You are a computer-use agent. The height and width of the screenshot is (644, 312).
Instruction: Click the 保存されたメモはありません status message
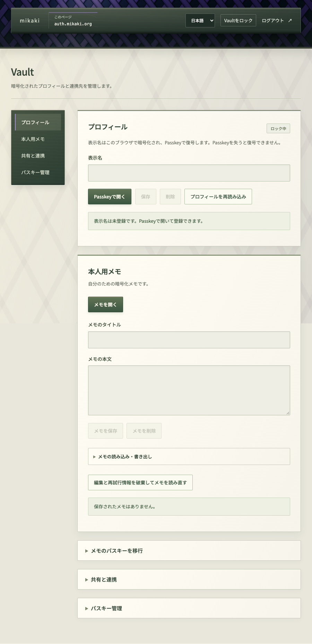pos(189,507)
